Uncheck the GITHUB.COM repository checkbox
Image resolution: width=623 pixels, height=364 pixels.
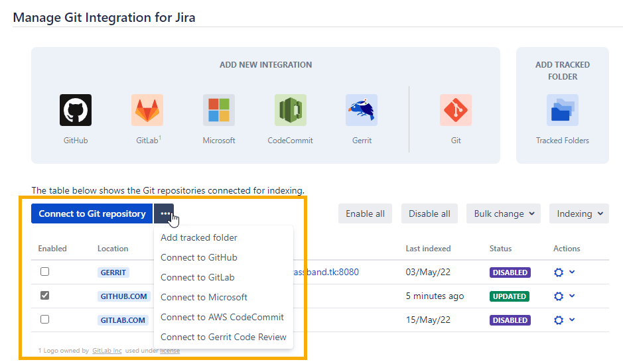[45, 295]
